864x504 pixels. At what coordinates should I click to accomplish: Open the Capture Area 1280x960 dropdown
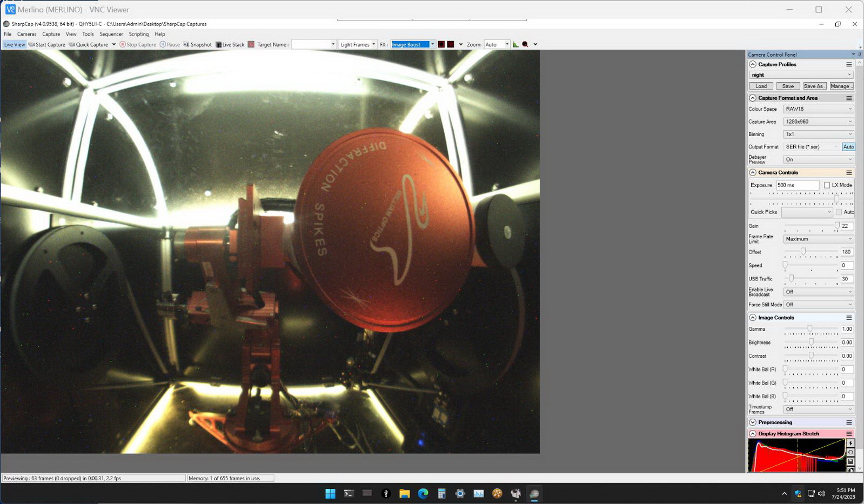[819, 122]
